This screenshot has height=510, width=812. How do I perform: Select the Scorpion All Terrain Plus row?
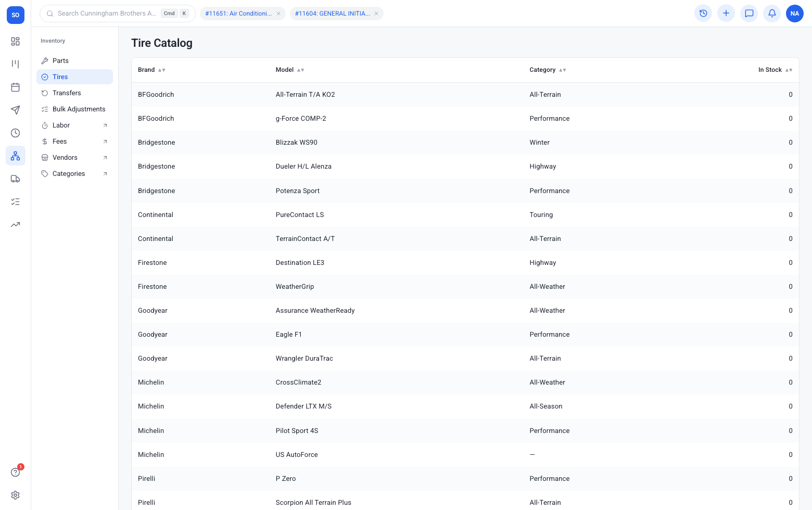click(465, 500)
